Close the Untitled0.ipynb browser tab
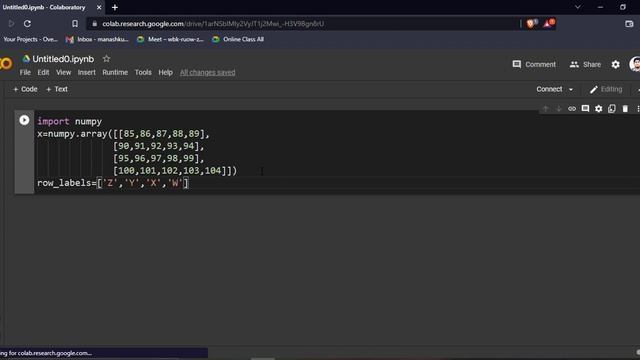The image size is (640, 360). [99, 7]
